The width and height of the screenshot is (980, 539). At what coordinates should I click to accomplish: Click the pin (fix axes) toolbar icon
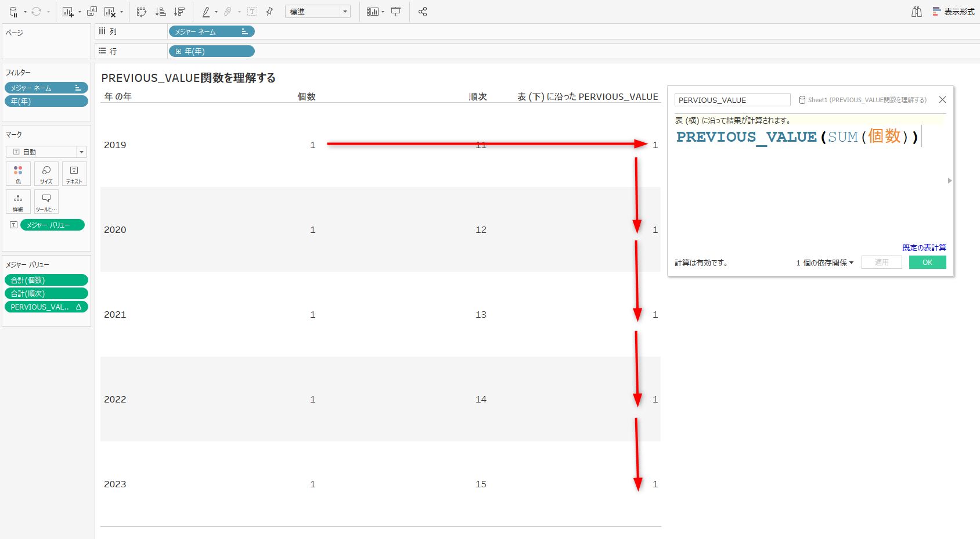pyautogui.click(x=269, y=12)
